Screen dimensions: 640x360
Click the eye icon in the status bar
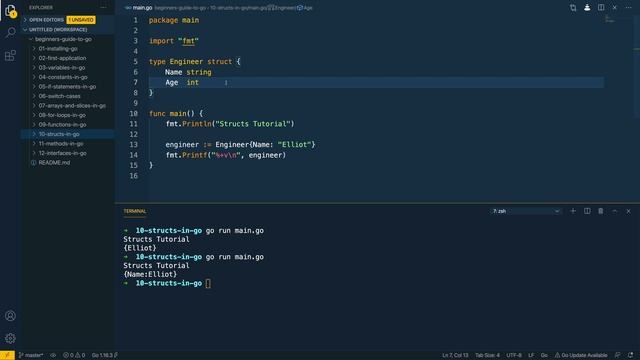click(x=53, y=355)
